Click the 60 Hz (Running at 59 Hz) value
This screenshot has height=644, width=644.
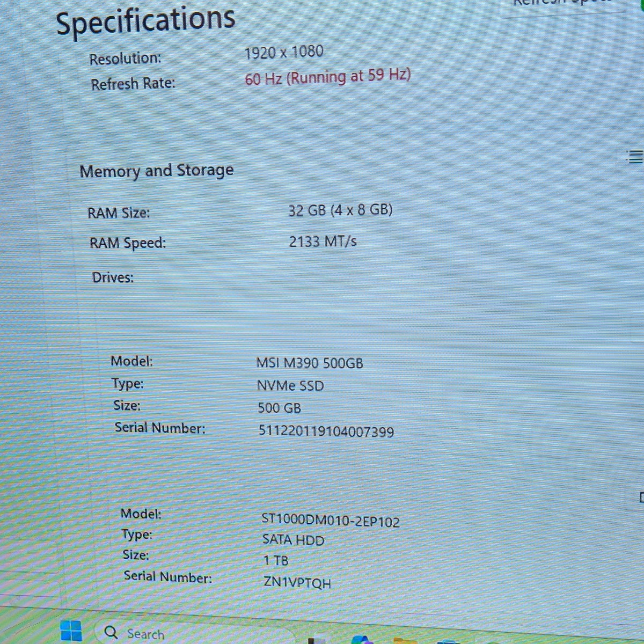pyautogui.click(x=328, y=77)
